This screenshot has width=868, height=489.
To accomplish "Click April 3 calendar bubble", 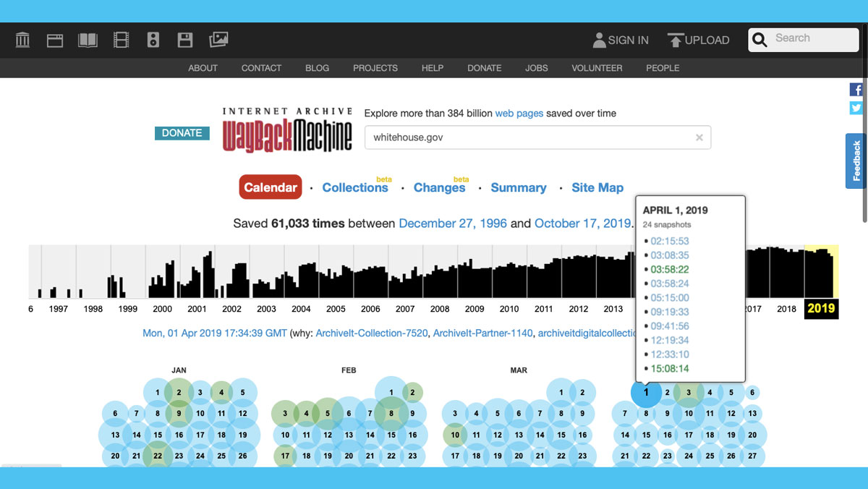I will tap(689, 393).
